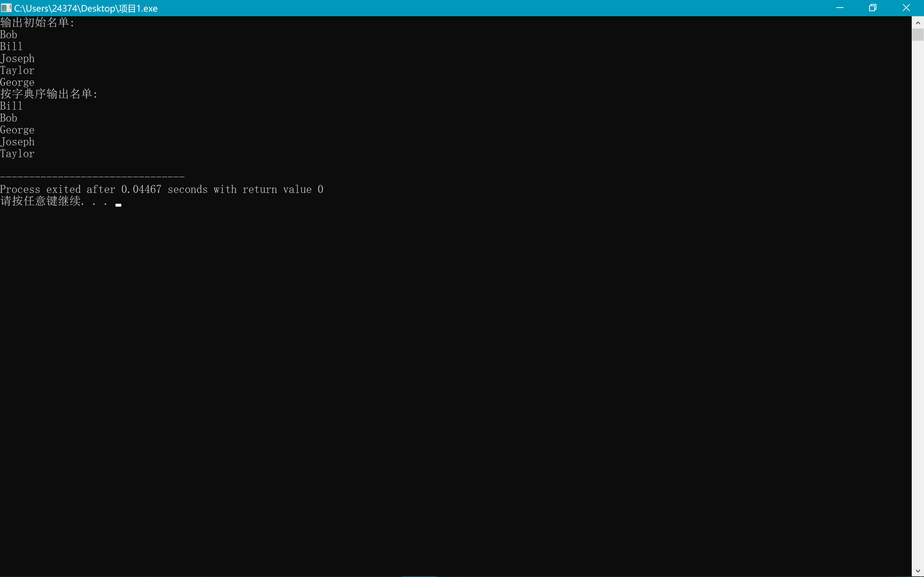The image size is (924, 577).
Task: Click the word Process in exit message
Action: [20, 189]
